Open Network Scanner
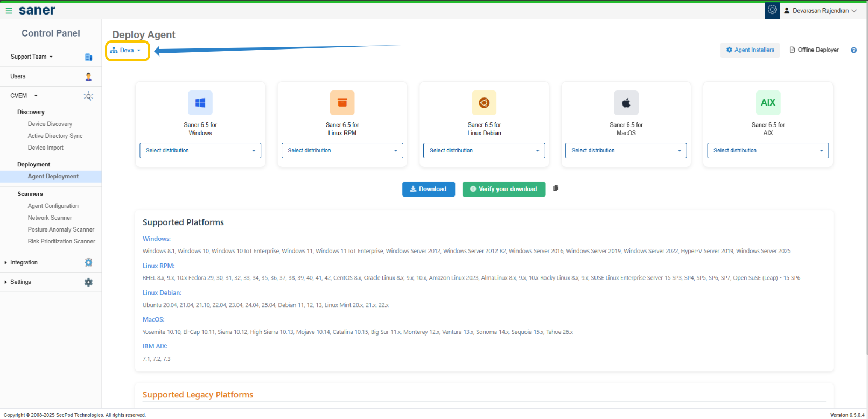The image size is (868, 419). 50,218
